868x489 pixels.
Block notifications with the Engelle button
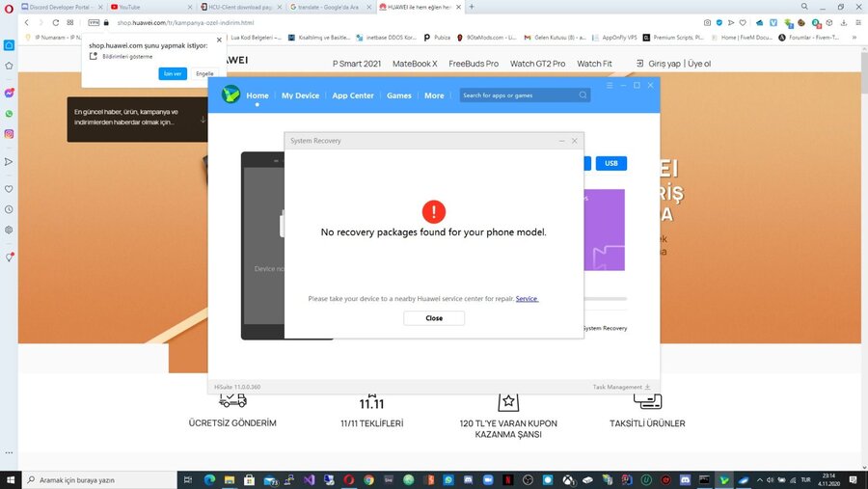(x=204, y=73)
